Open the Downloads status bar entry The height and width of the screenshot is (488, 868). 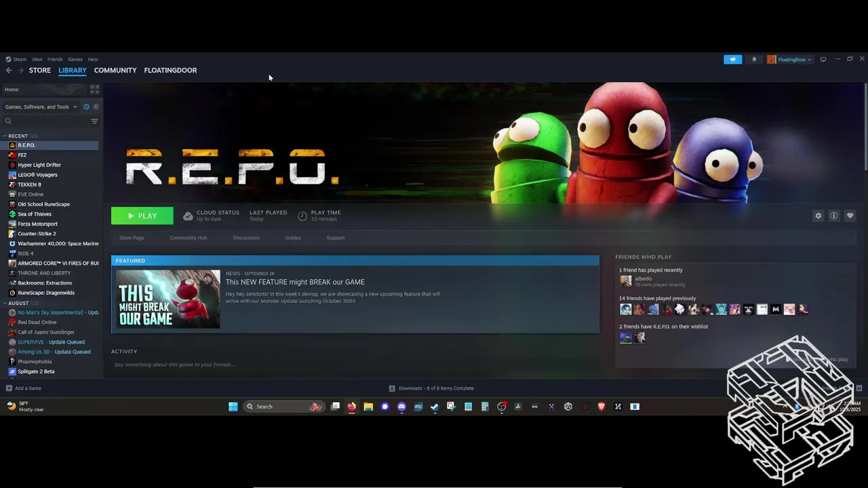coord(431,388)
